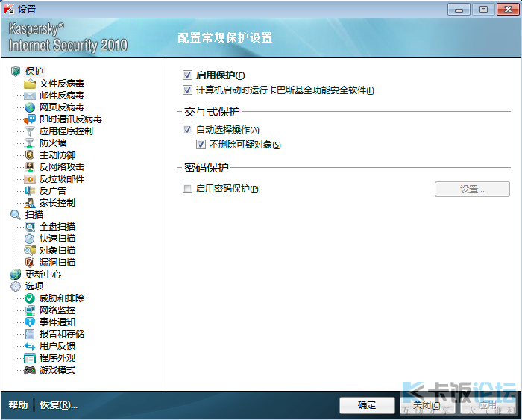The image size is (522, 420).
Task: Click the 关闭 button
Action: 427,405
